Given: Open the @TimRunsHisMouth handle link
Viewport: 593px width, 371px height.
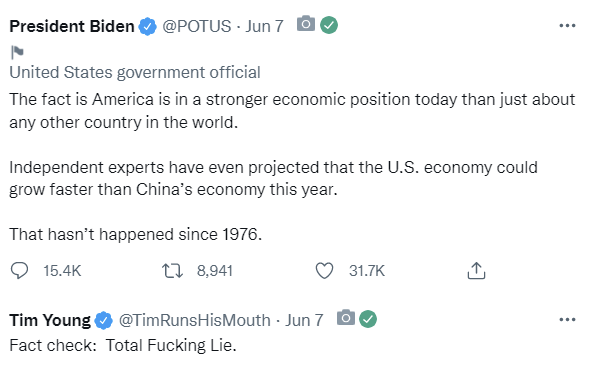Looking at the screenshot, I should pyautogui.click(x=195, y=320).
